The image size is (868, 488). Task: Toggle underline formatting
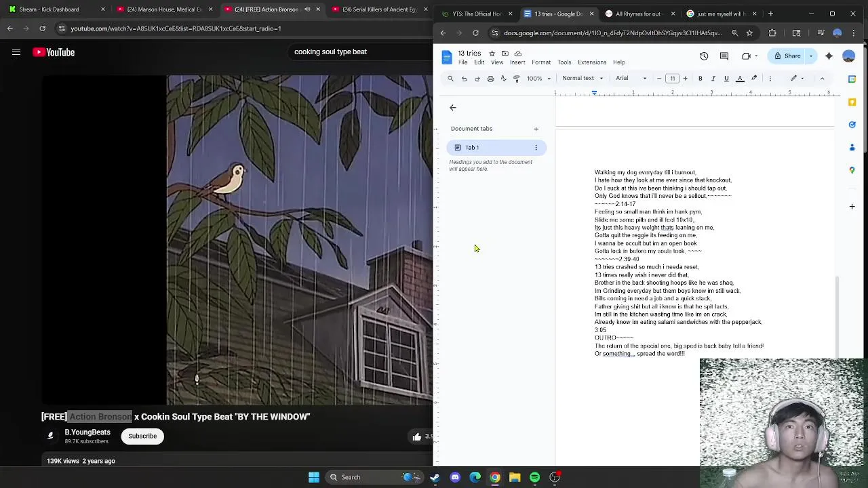726,79
